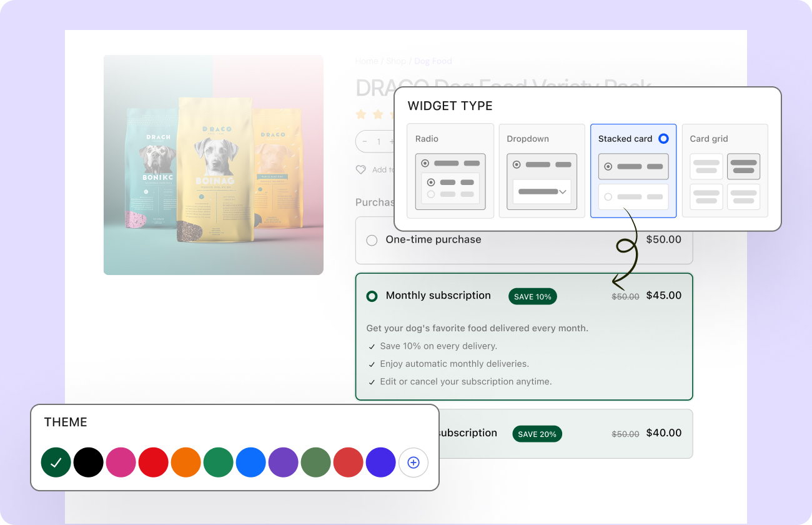Click 'Edit or cancel your subscription anytime.' text
The height and width of the screenshot is (525, 812).
[466, 381]
